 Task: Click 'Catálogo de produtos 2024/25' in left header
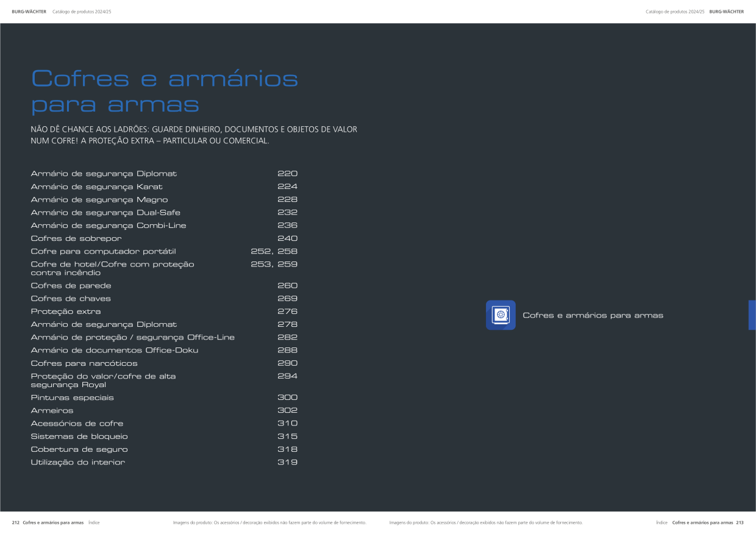82,12
